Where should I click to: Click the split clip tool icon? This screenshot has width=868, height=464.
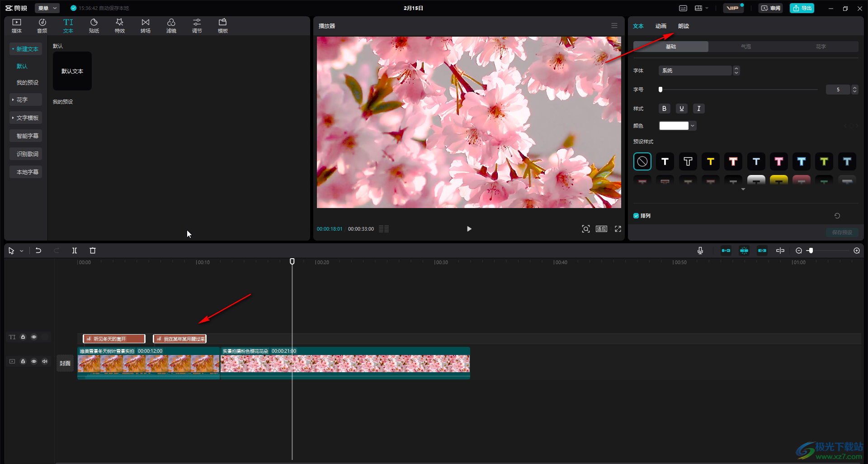75,251
